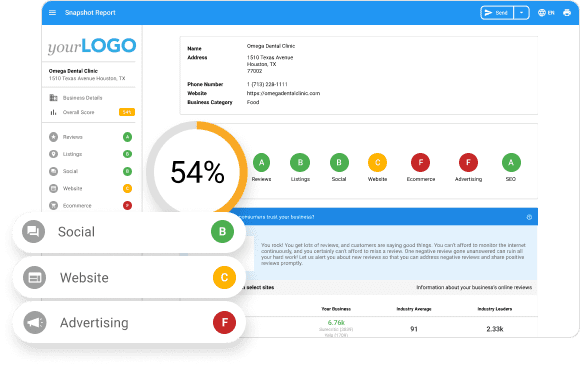Click the yourLOGO image
580x366 pixels.
tap(92, 46)
